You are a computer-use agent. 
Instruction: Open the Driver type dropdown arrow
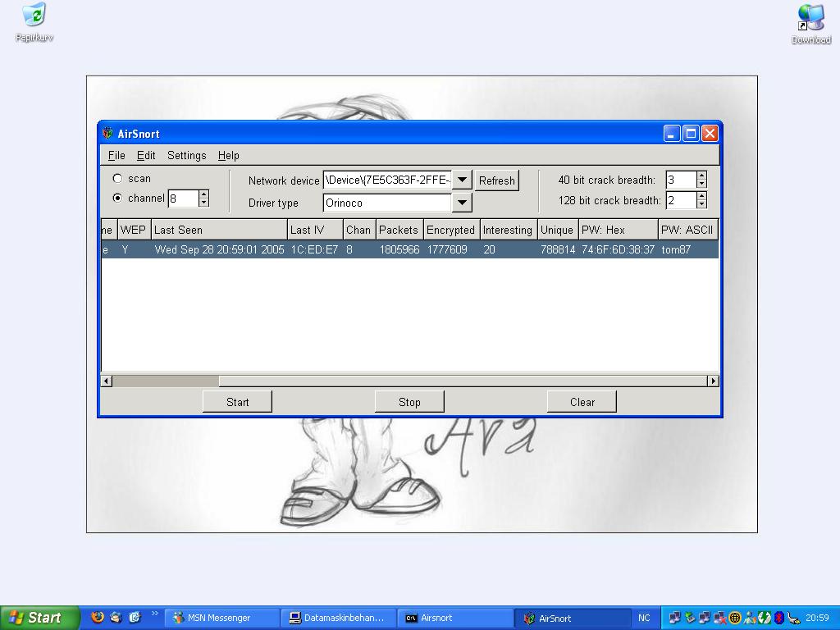tap(462, 203)
